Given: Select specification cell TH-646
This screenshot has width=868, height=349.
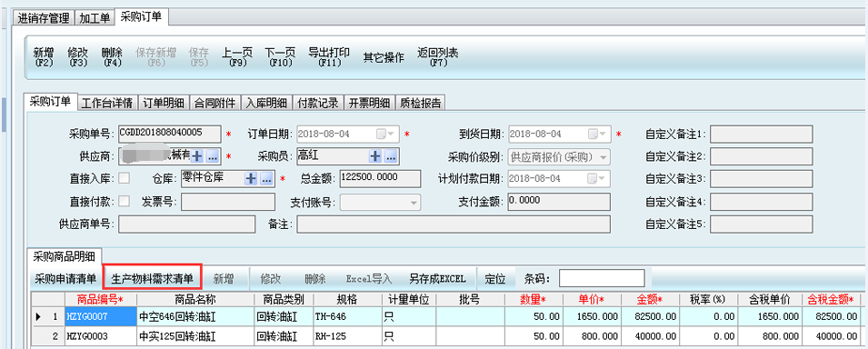Looking at the screenshot, I should pyautogui.click(x=347, y=316).
